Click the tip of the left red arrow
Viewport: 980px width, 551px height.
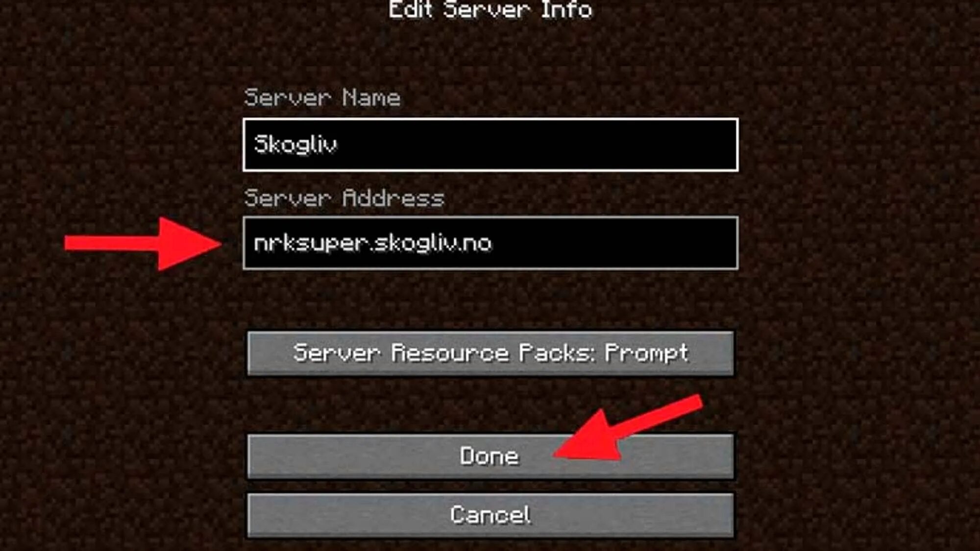tap(220, 243)
